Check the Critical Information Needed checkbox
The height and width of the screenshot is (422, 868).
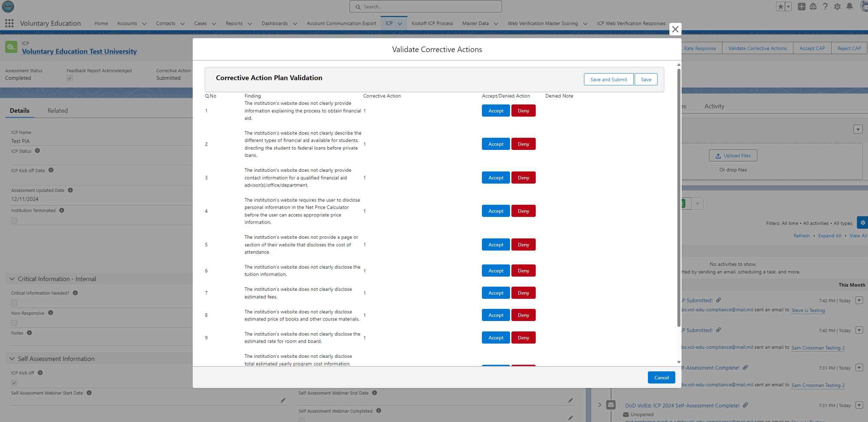[x=14, y=303]
